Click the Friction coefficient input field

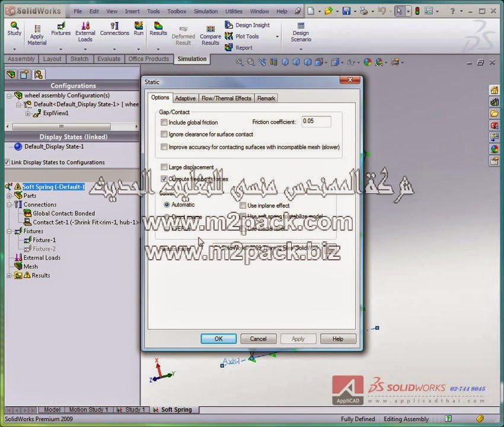click(x=316, y=121)
